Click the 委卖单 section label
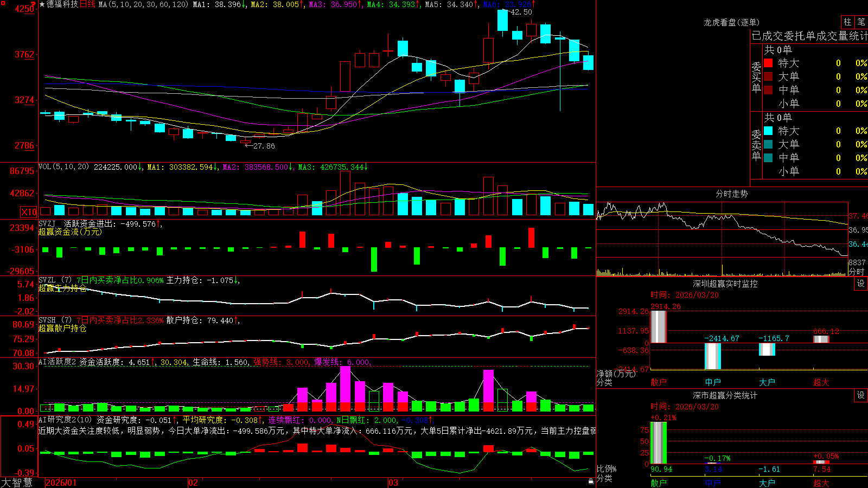Screen dimensions: 868x488 [756, 145]
